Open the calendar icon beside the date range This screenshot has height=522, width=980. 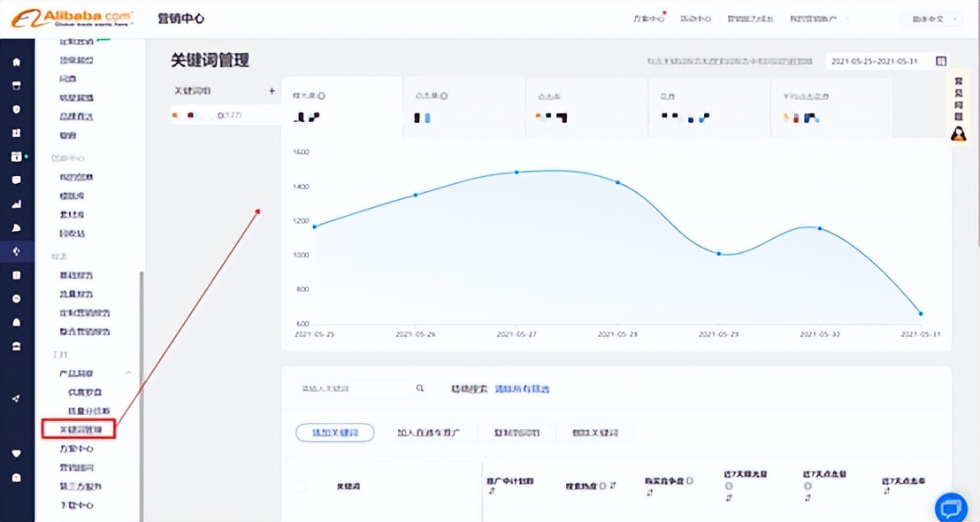pyautogui.click(x=941, y=61)
